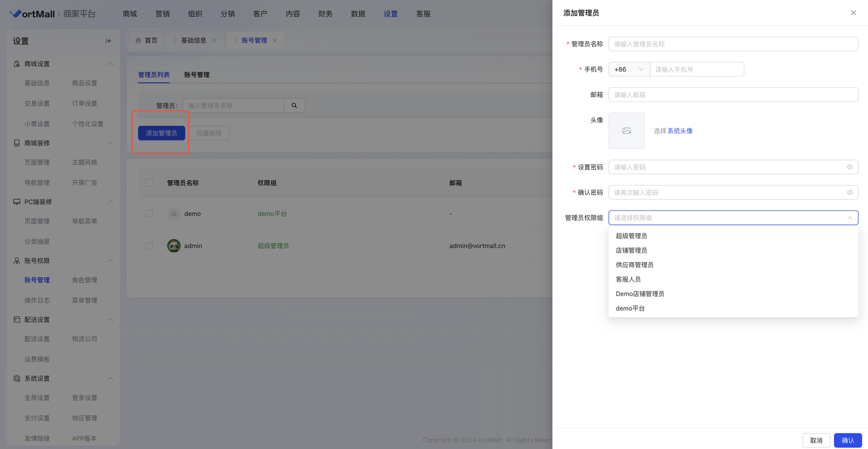Show password in 设置密码 field

[850, 167]
